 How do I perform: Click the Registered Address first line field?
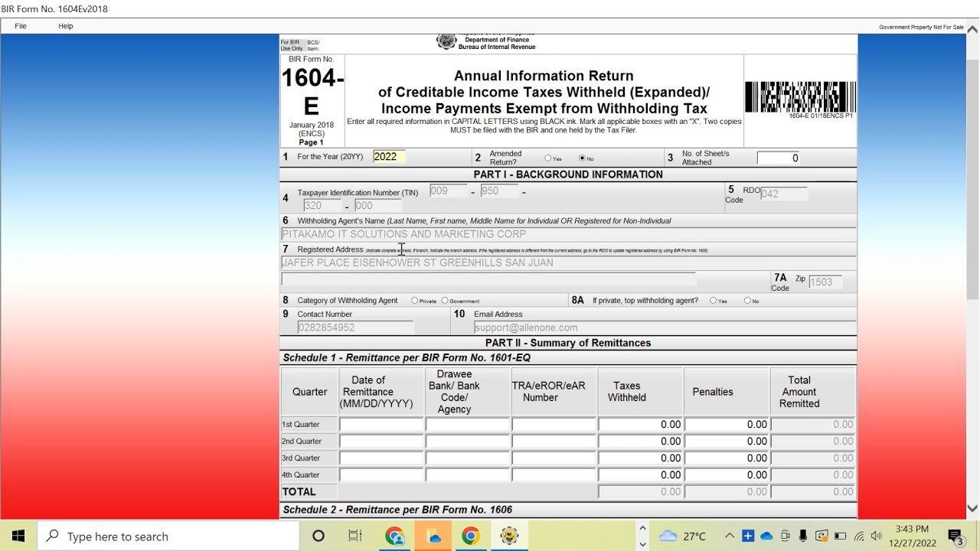tap(568, 262)
